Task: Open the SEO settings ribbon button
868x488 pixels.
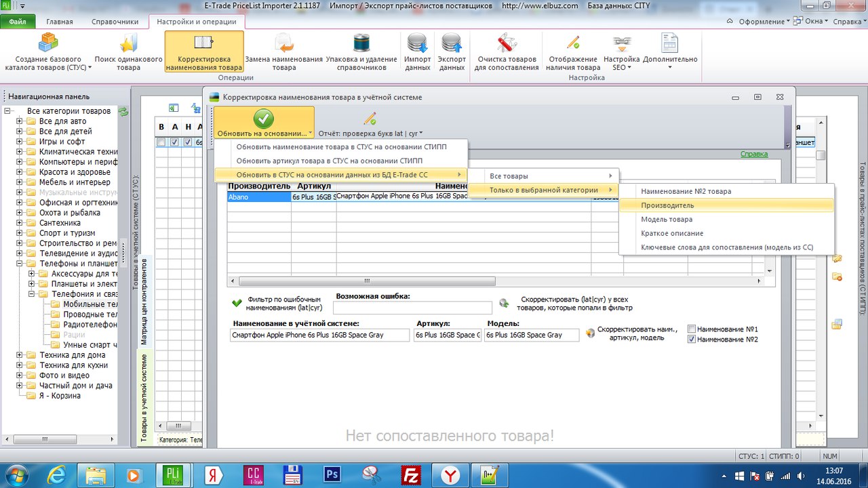Action: (621, 52)
